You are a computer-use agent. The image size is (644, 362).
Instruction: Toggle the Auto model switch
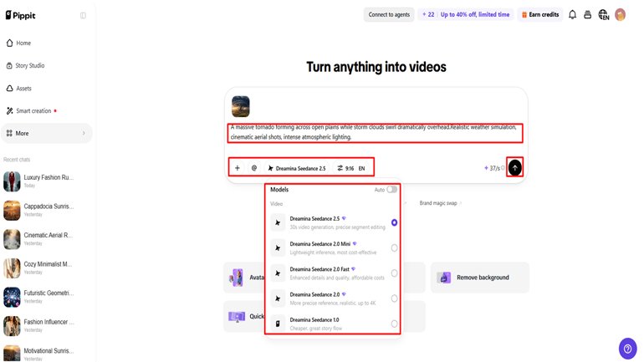(391, 189)
